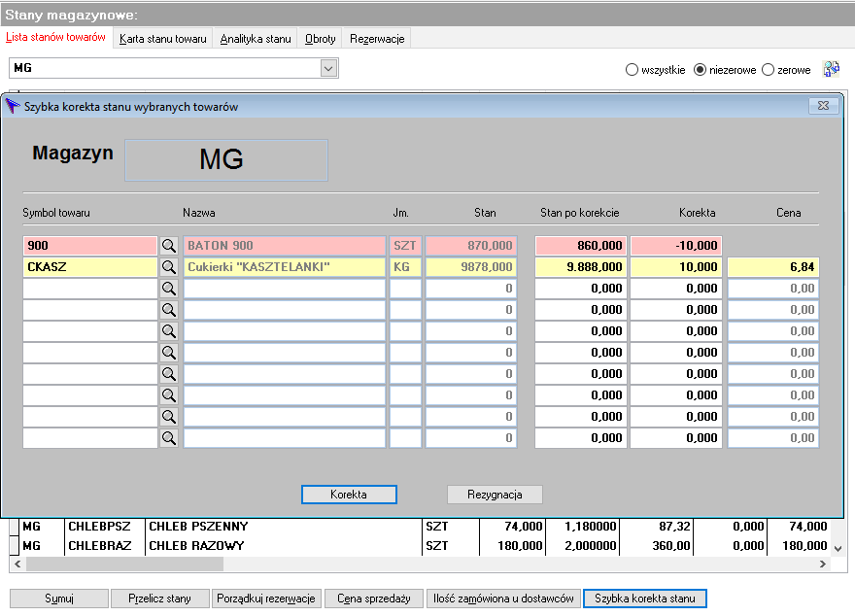Open product lookup for CKASZ row
Screen dimensions: 855x616
(x=169, y=267)
